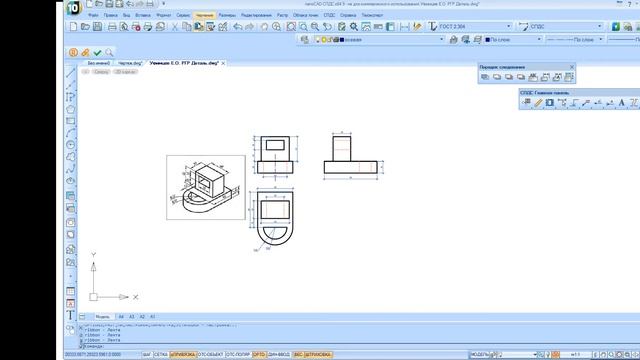Close the draw order floating panel
The height and width of the screenshot is (360, 640).
pos(571,67)
